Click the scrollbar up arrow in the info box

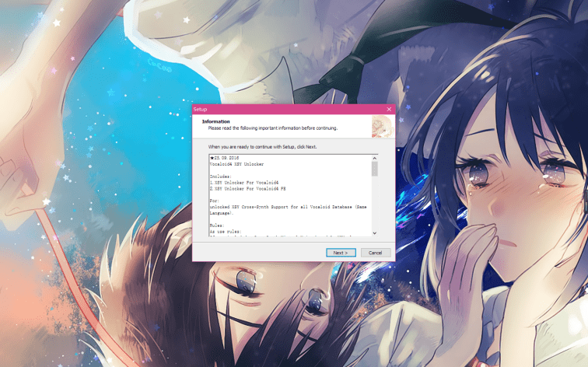374,159
